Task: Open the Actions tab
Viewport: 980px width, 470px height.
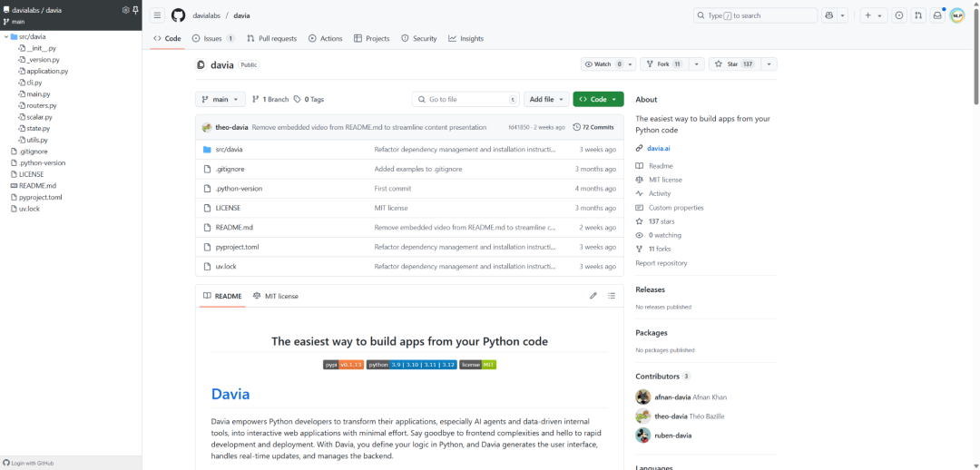Action: 325,39
